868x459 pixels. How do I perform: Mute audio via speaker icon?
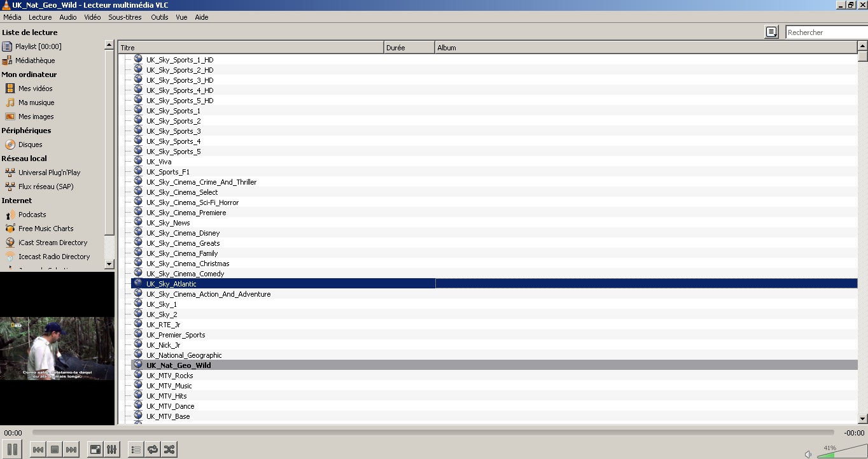[x=808, y=454]
